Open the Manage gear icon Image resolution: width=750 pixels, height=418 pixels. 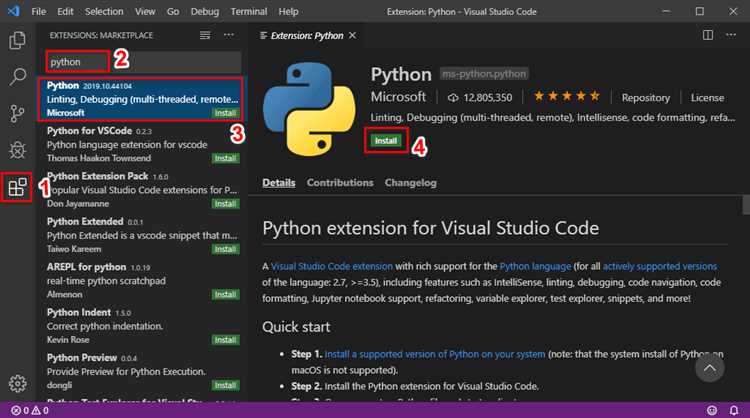17,383
